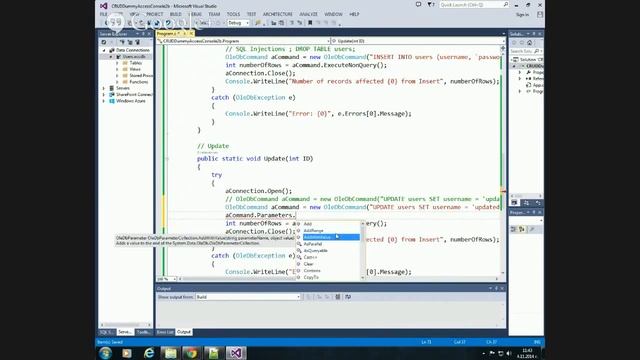The image size is (640, 360).
Task: Switch to the Server Explorer bottom tab
Action: point(125,332)
